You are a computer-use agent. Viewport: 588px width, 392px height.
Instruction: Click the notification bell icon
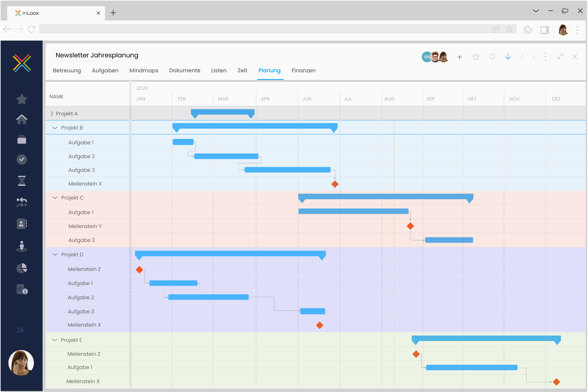click(x=492, y=57)
